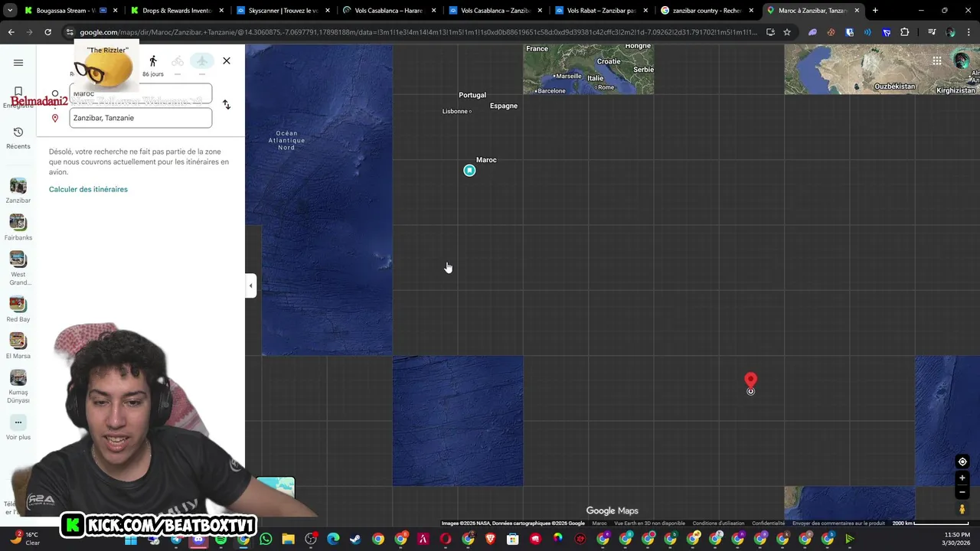Select the flight travel mode icon
Viewport: 980px width, 551px height.
[202, 61]
